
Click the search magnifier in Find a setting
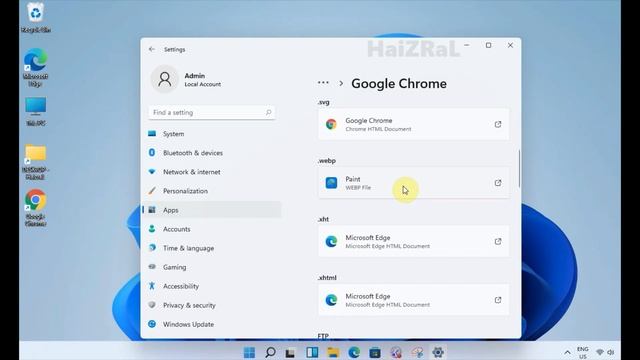268,112
